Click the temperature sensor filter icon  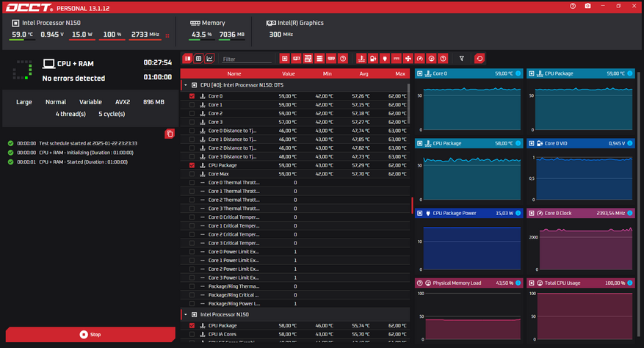coord(361,59)
